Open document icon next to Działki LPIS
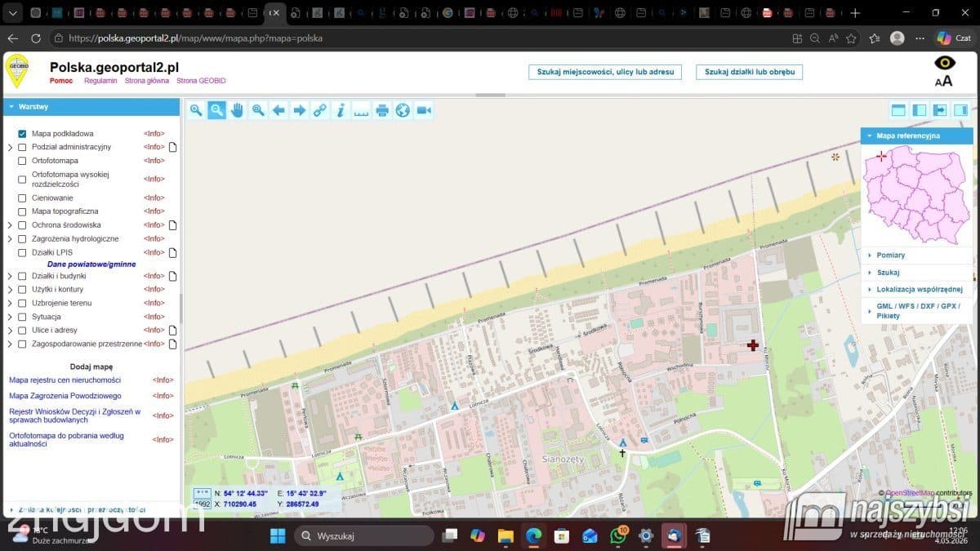980x551 pixels. tap(173, 252)
